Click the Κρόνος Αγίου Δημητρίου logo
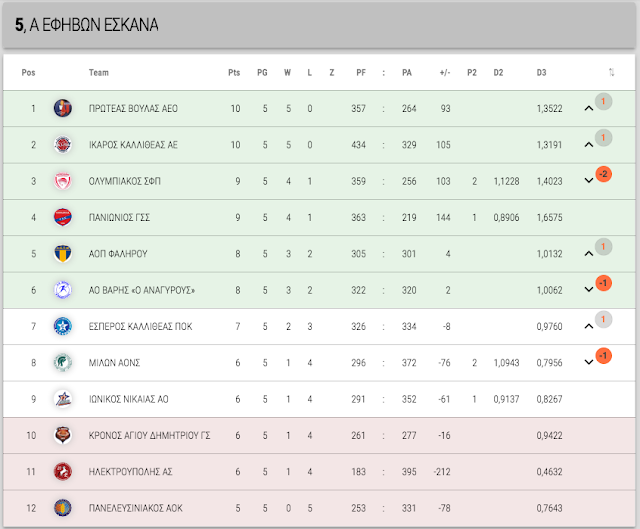The height and width of the screenshot is (529, 640). point(63,435)
